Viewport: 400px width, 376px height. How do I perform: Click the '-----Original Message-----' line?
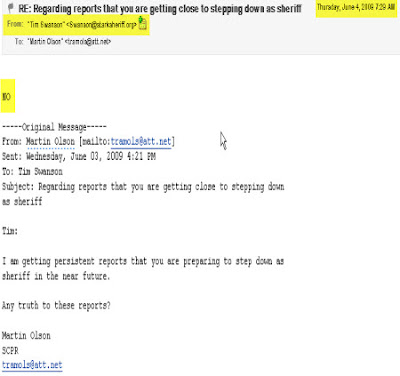coord(54,127)
